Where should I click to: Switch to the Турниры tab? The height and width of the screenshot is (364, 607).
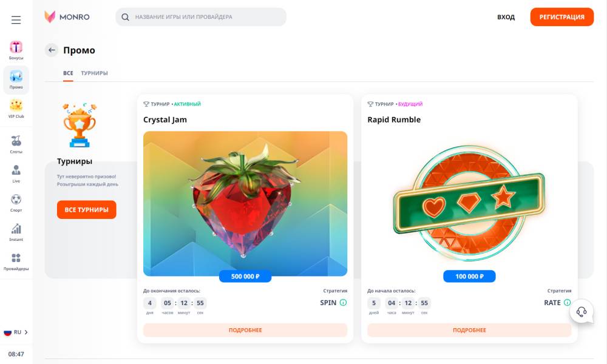pyautogui.click(x=94, y=73)
